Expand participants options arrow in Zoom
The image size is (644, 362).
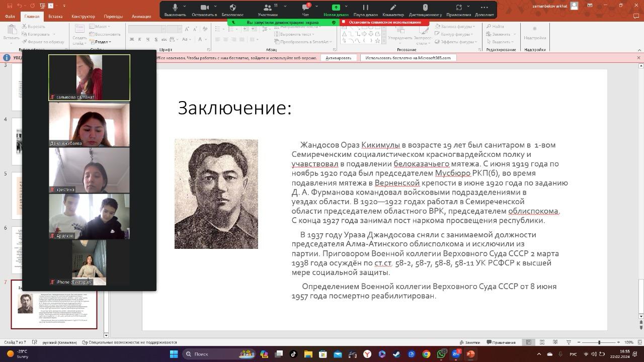285,7
